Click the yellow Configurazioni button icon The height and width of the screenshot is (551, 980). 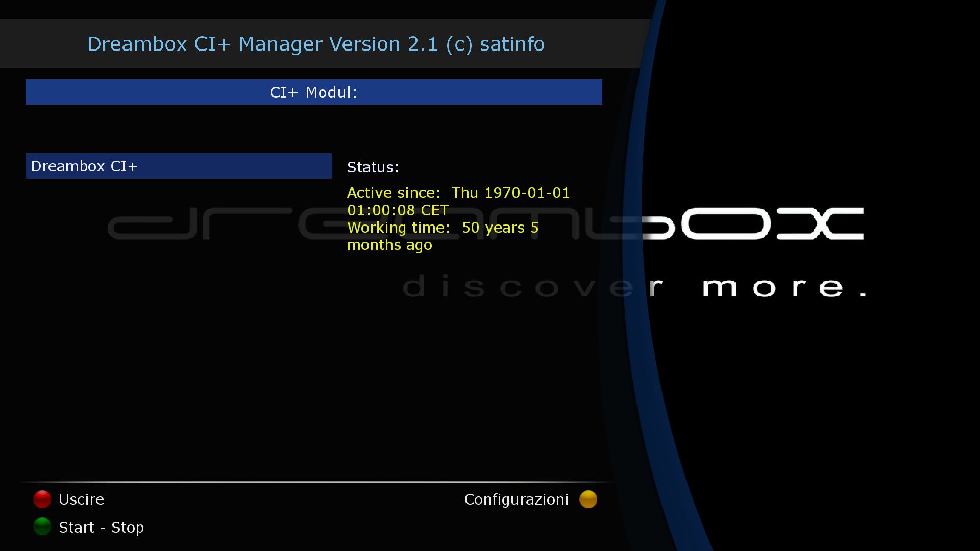(588, 499)
